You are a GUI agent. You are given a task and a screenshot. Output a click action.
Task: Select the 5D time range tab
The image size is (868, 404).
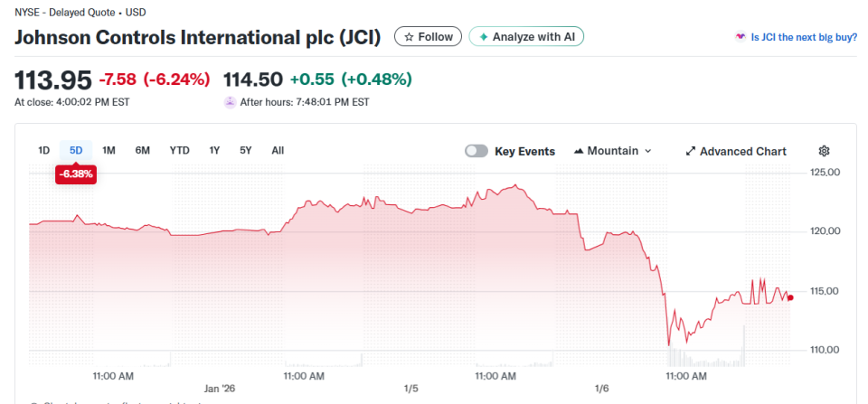[76, 150]
